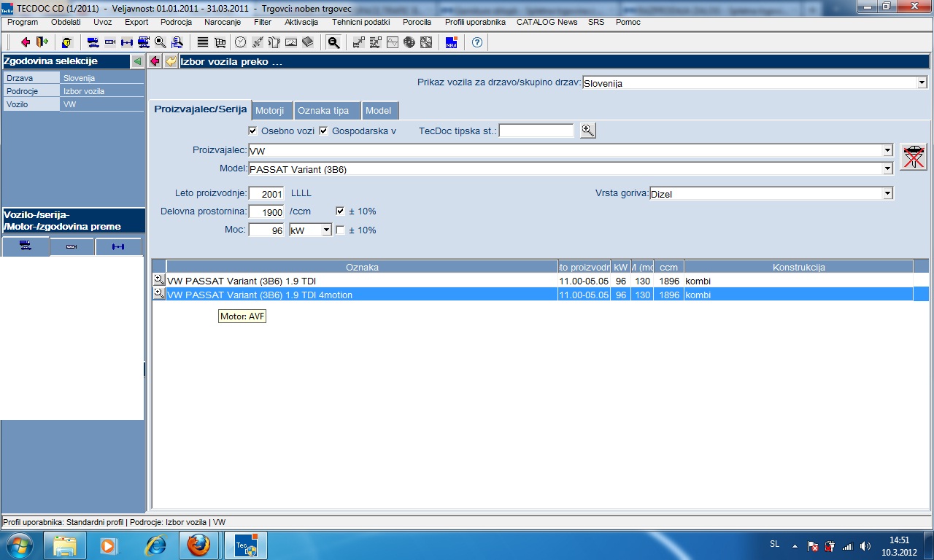This screenshot has height=560, width=934.
Task: Click the book icon in toolbar
Action: [307, 42]
